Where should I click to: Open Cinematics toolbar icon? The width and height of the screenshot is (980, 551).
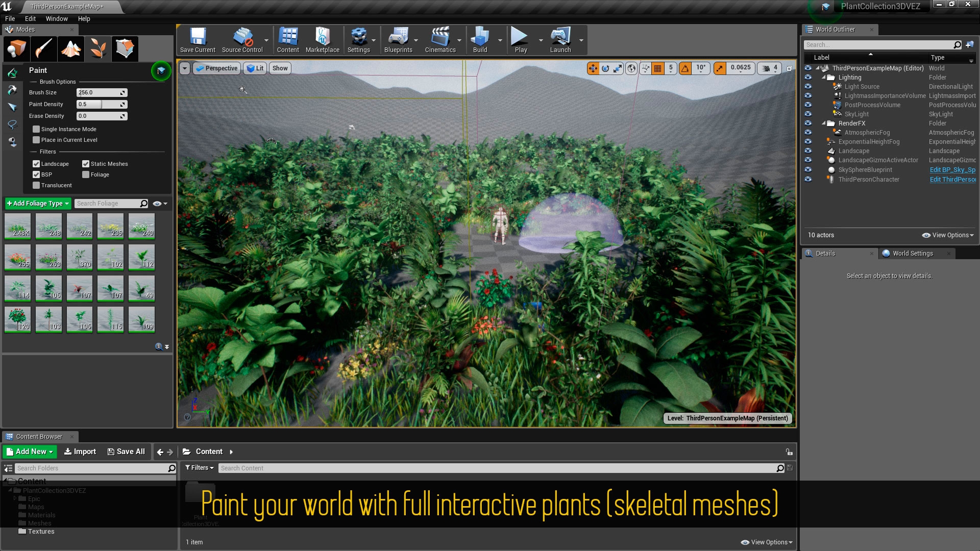(x=440, y=40)
